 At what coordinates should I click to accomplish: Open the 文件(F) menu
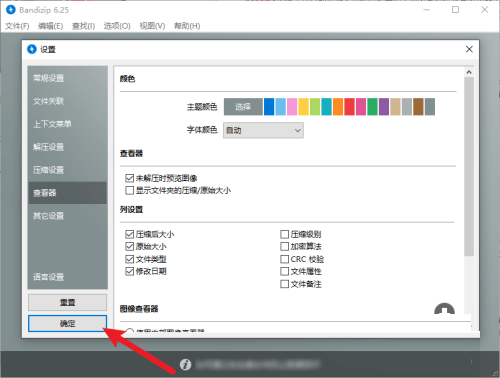(17, 26)
